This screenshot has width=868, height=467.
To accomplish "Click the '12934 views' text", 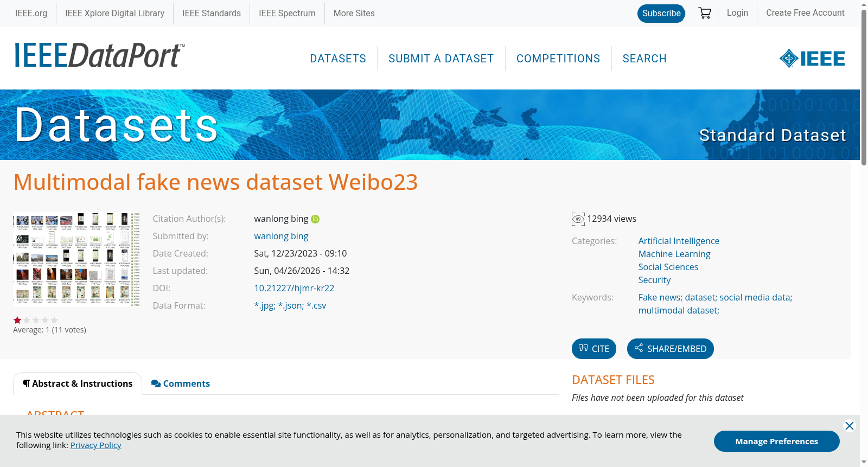I will coord(611,219).
